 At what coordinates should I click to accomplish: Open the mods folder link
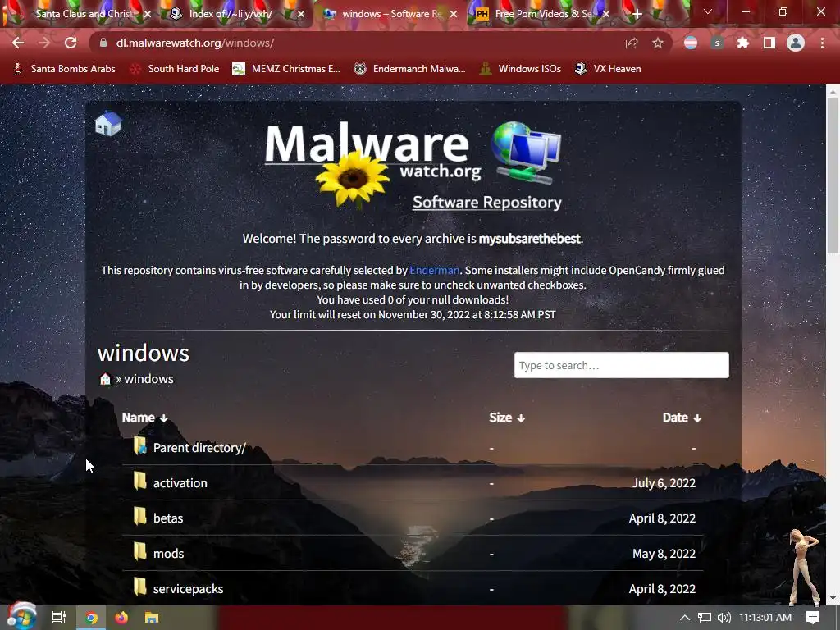coord(168,554)
